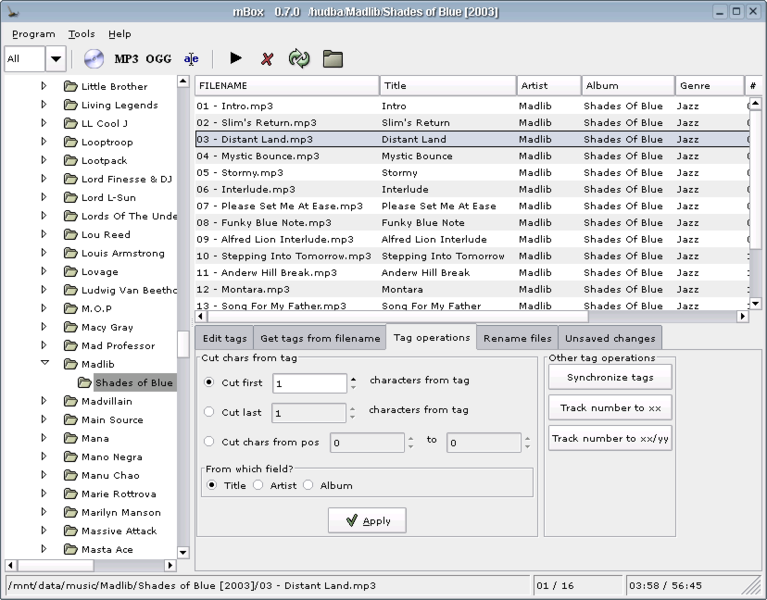The height and width of the screenshot is (600, 767).
Task: Select the Cut first radio button
Action: (x=209, y=382)
